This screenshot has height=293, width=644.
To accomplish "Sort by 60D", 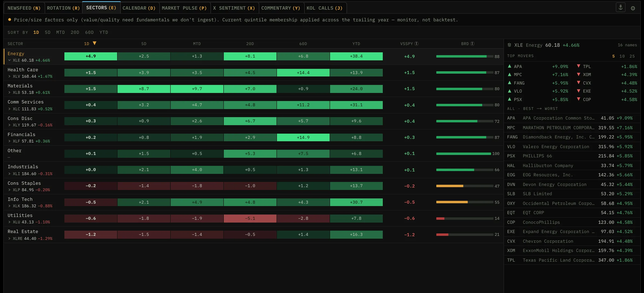I will pyautogui.click(x=89, y=32).
